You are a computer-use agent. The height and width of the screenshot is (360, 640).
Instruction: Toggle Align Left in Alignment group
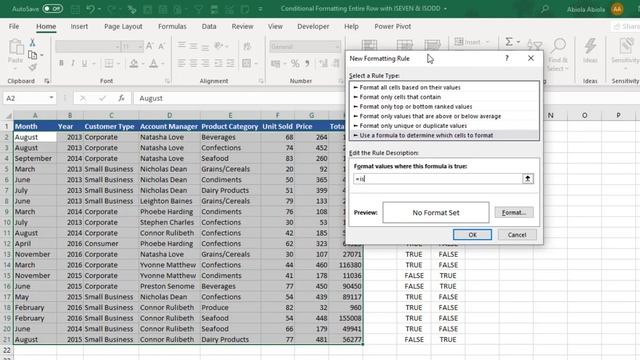pyautogui.click(x=182, y=63)
